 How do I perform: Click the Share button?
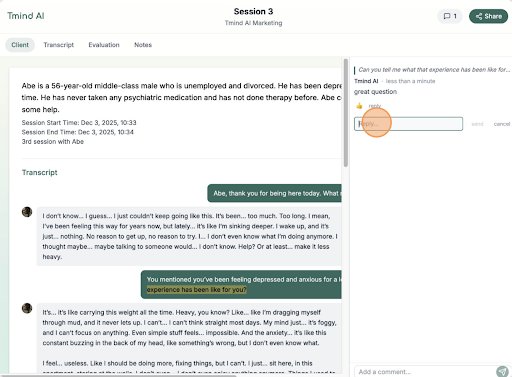tap(488, 16)
